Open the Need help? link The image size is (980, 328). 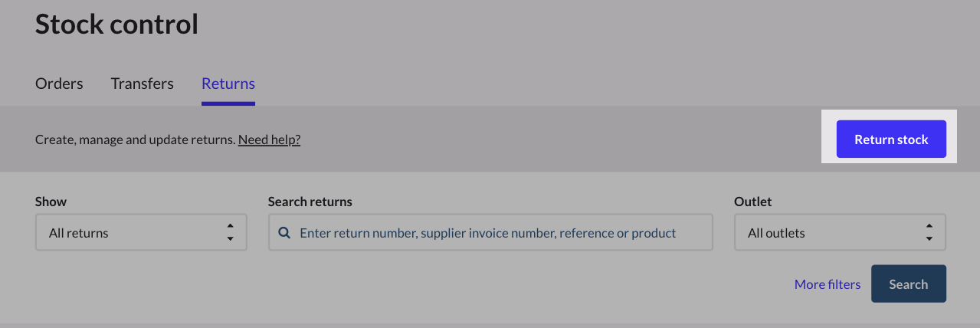point(269,140)
